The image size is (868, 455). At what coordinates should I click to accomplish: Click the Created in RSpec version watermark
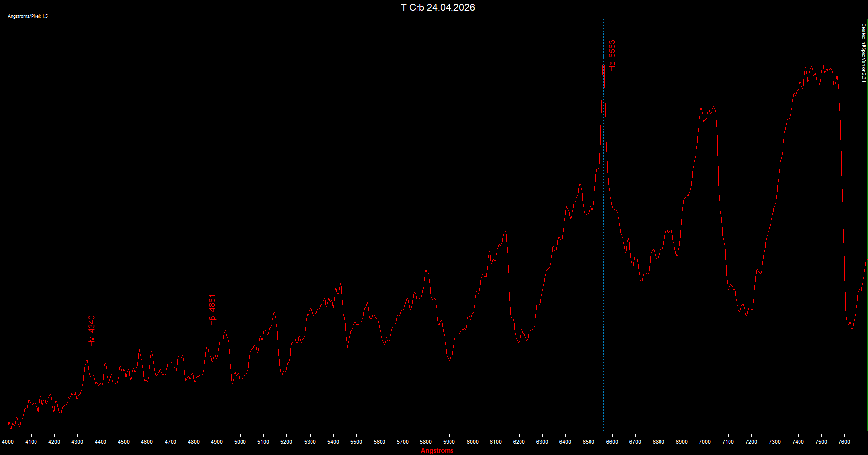point(863,53)
